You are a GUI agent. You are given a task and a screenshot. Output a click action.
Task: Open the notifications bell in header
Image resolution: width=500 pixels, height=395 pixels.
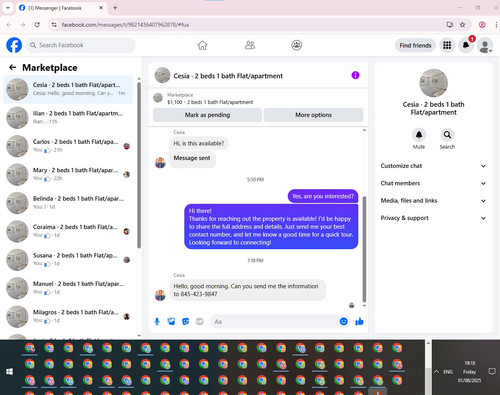pyautogui.click(x=466, y=45)
